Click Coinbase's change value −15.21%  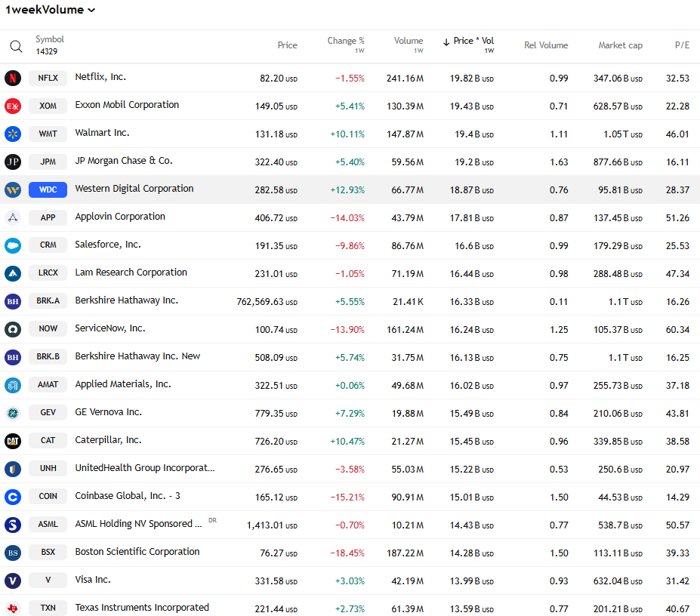(x=347, y=497)
